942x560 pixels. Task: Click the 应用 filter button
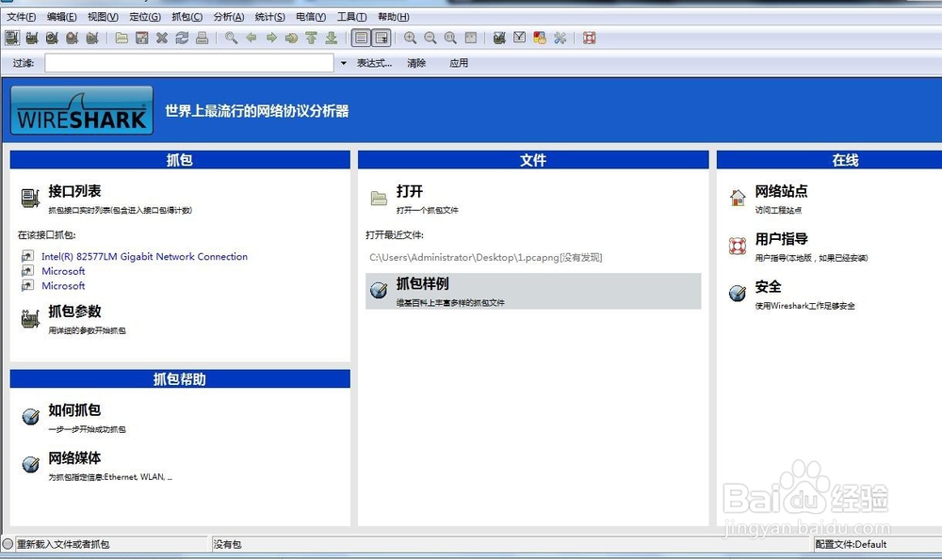pos(459,63)
